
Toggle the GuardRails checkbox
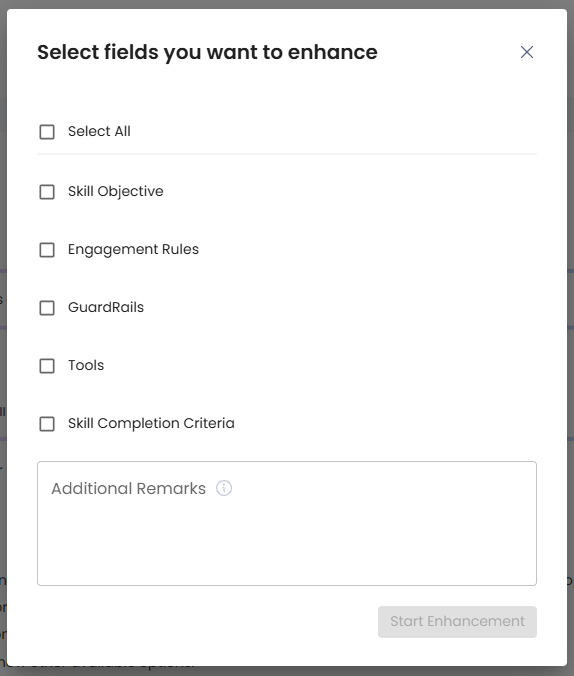[47, 308]
